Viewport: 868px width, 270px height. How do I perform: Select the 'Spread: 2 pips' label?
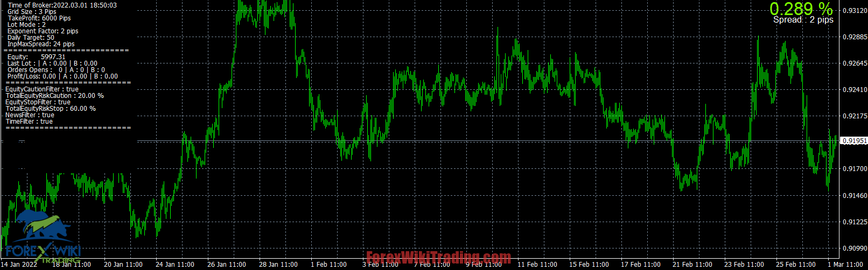pos(803,20)
